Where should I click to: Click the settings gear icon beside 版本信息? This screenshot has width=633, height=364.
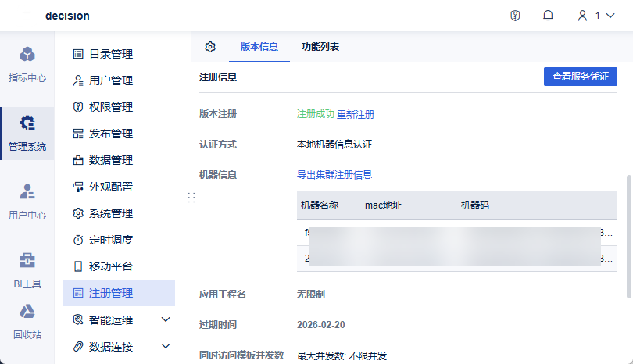(210, 47)
